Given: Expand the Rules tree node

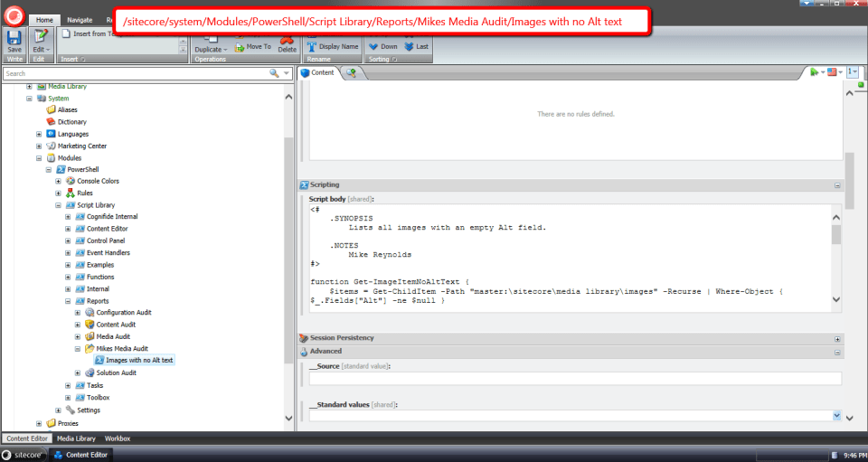Looking at the screenshot, I should [x=58, y=193].
